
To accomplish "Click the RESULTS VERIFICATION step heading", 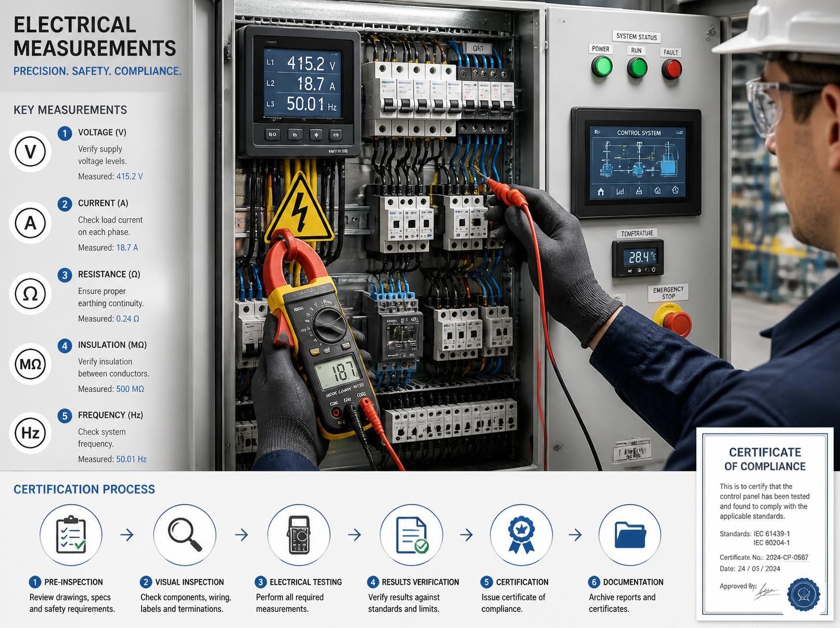I will tap(420, 582).
